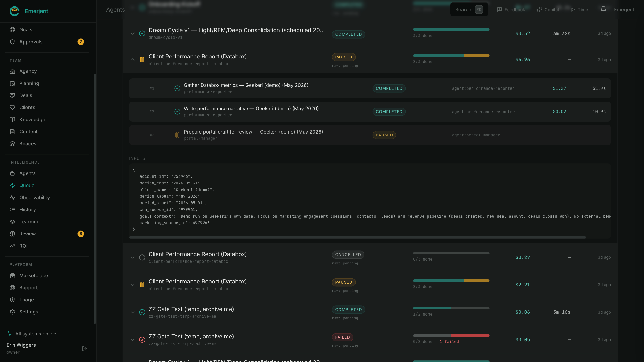
Task: Collapse the Client Performance Report $4.96 row
Action: 132,60
